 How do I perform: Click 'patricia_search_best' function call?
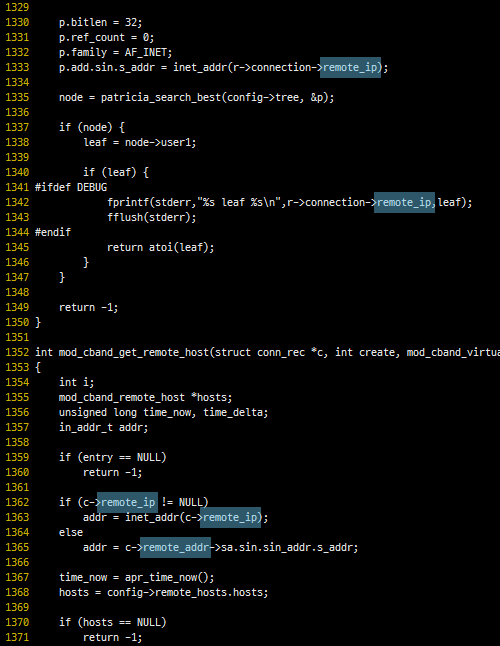[x=161, y=97]
